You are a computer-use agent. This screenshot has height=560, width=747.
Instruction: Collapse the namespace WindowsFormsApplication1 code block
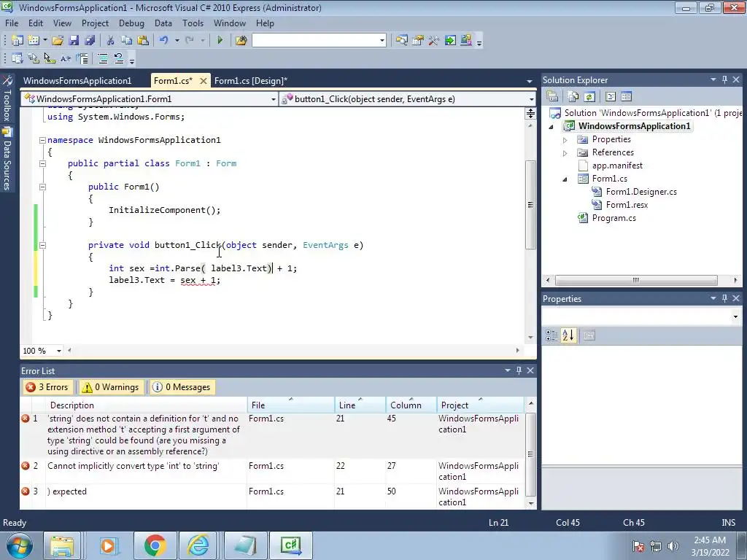click(42, 140)
